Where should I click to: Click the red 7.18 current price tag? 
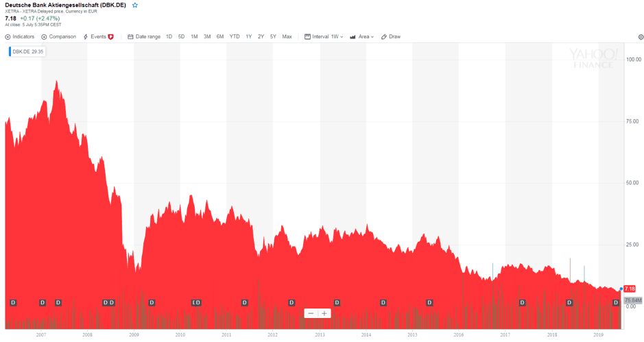pyautogui.click(x=630, y=289)
